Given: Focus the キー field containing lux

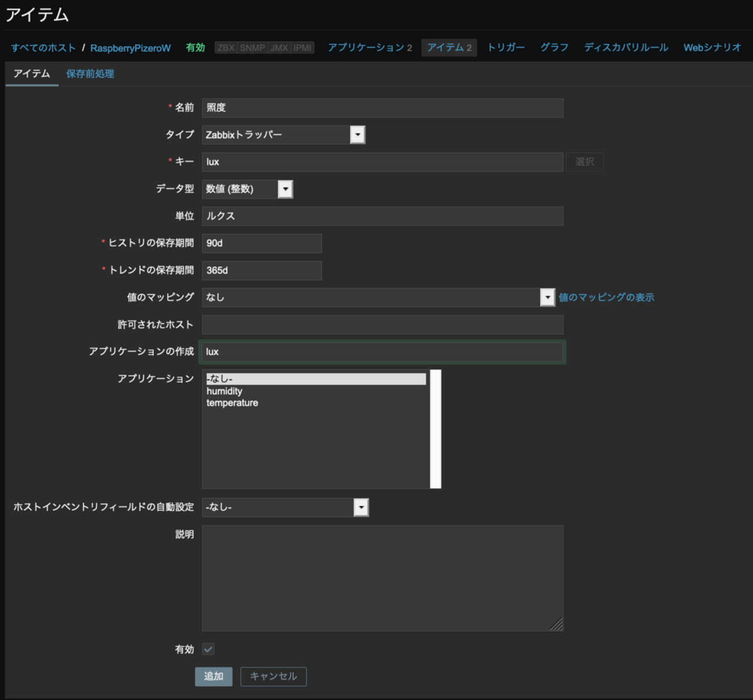Looking at the screenshot, I should 382,162.
